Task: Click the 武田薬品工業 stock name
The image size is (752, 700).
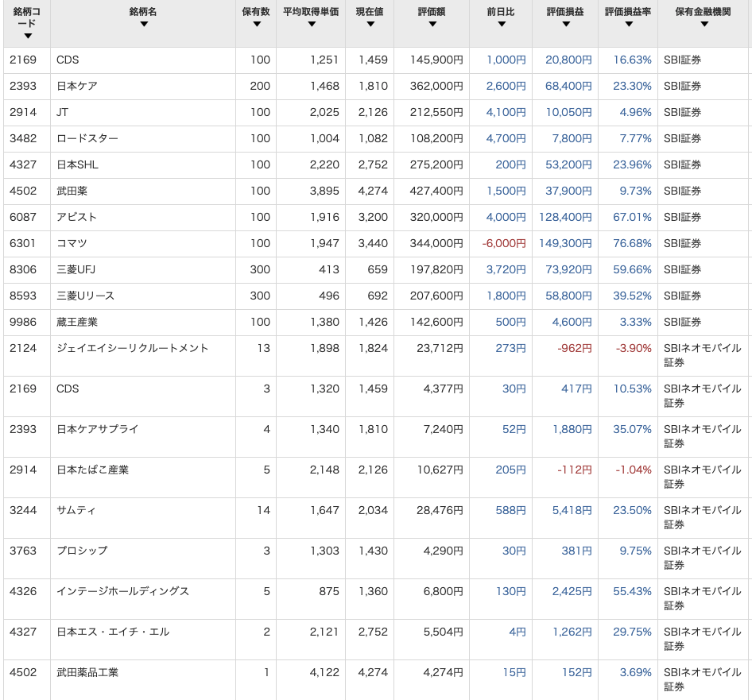Action: (87, 673)
